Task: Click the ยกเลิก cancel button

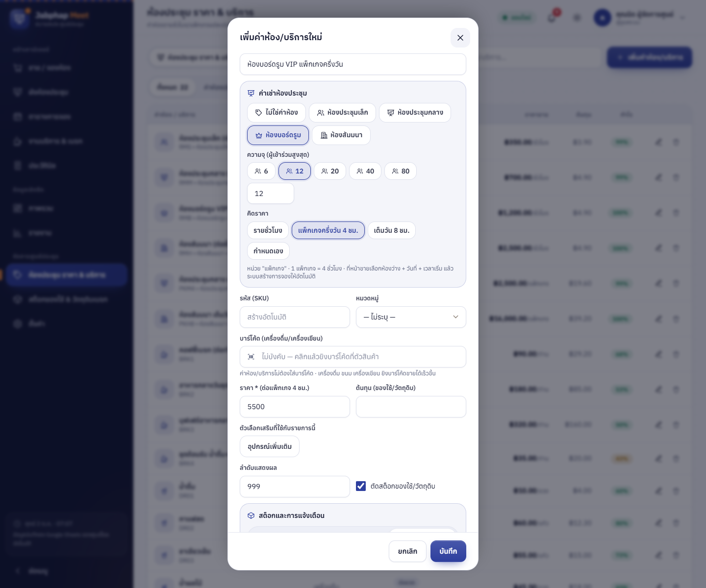Action: click(x=407, y=551)
